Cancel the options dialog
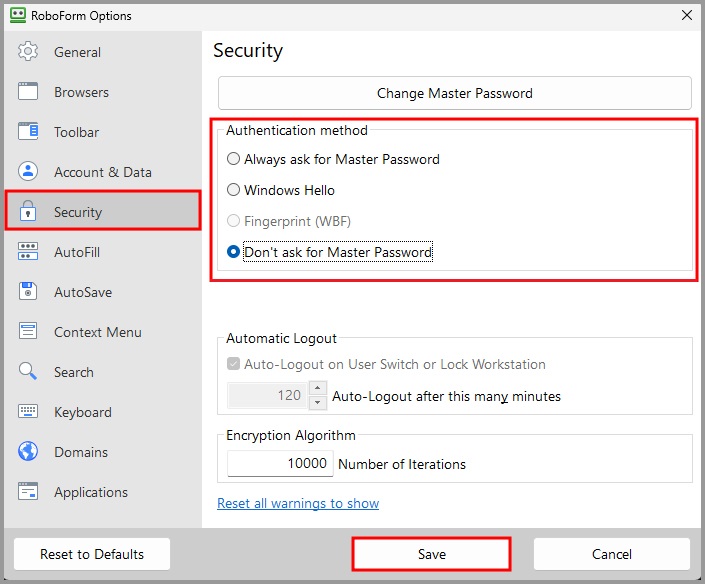The image size is (705, 584). (611, 554)
